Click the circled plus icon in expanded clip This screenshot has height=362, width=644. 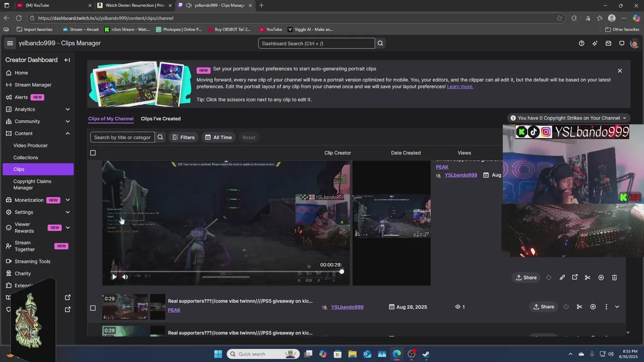[x=601, y=278]
